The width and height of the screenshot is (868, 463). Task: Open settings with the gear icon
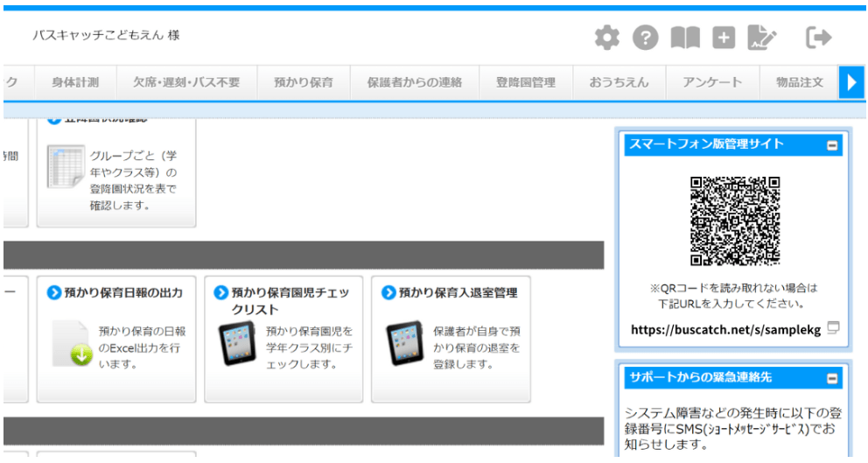coord(606,38)
